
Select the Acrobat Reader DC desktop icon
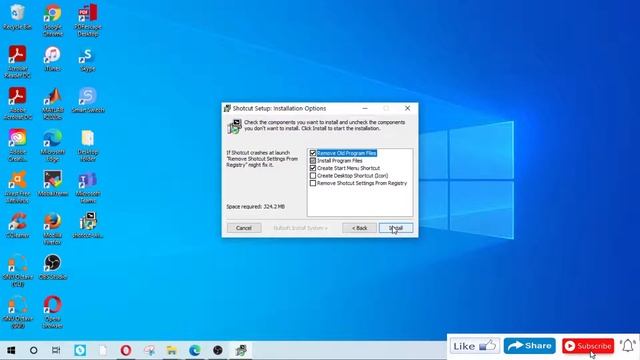click(x=17, y=62)
